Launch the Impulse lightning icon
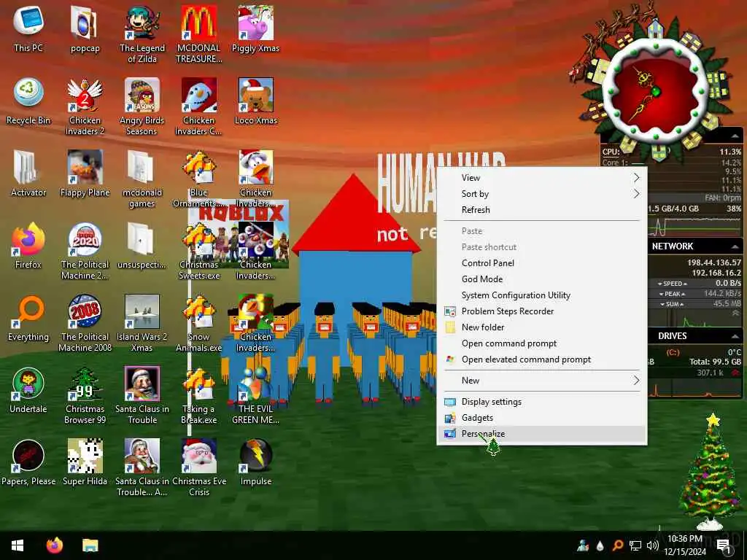Viewport: 747px width, 560px height. [x=256, y=462]
